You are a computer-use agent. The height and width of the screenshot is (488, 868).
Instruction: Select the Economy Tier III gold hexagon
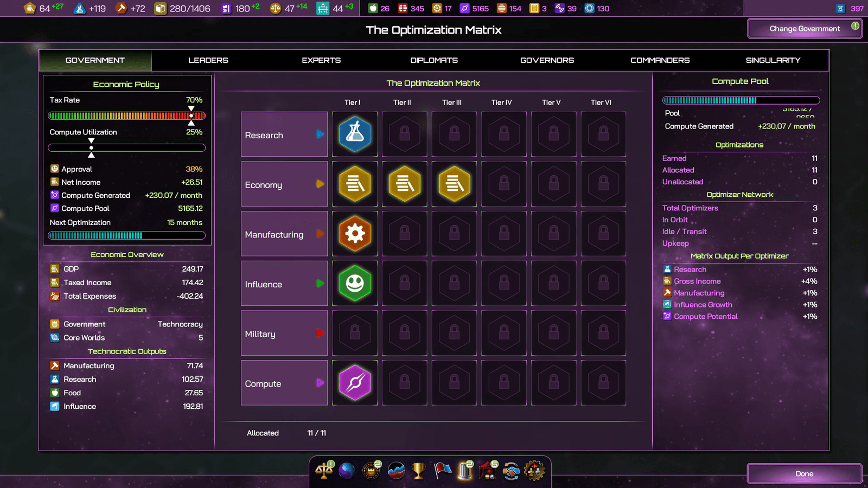pyautogui.click(x=455, y=184)
